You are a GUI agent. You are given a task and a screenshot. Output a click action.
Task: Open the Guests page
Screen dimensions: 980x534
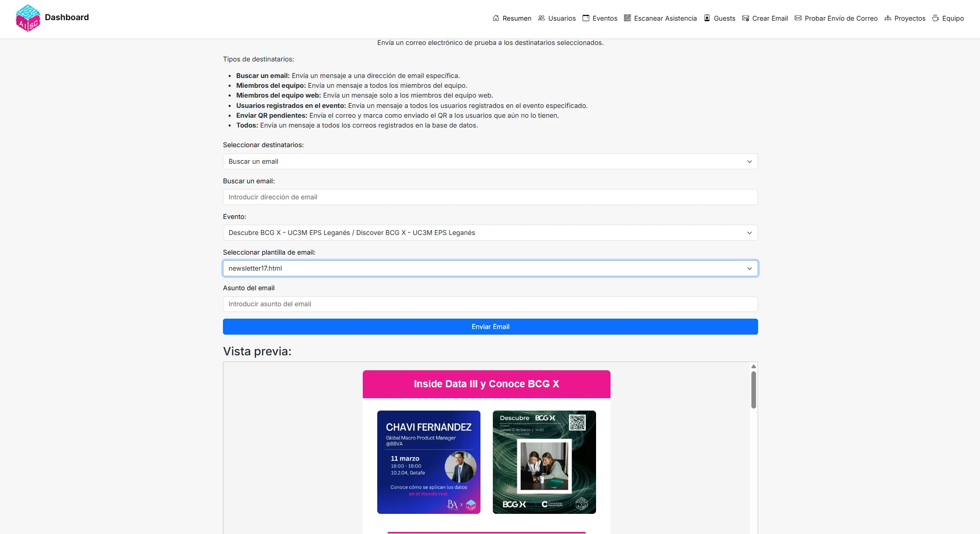(719, 18)
